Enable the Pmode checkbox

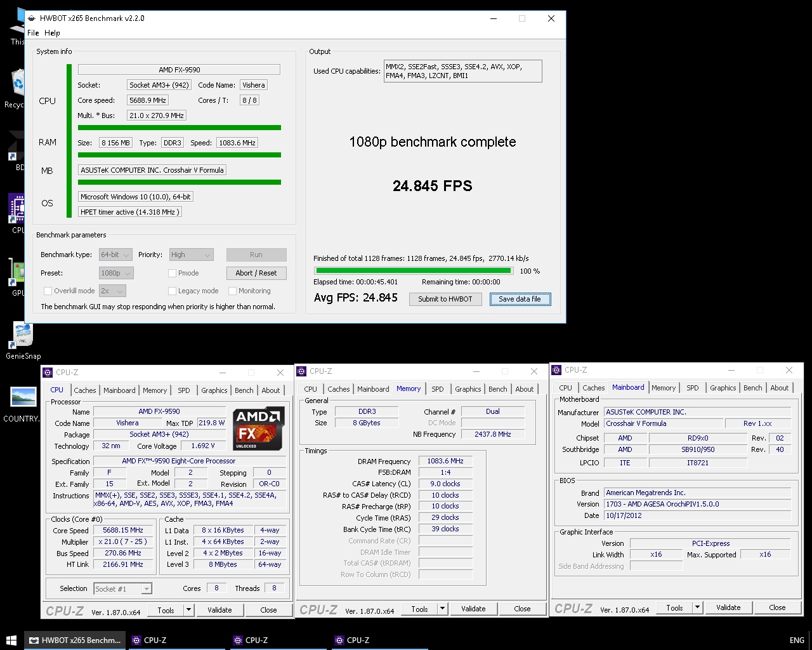[172, 273]
